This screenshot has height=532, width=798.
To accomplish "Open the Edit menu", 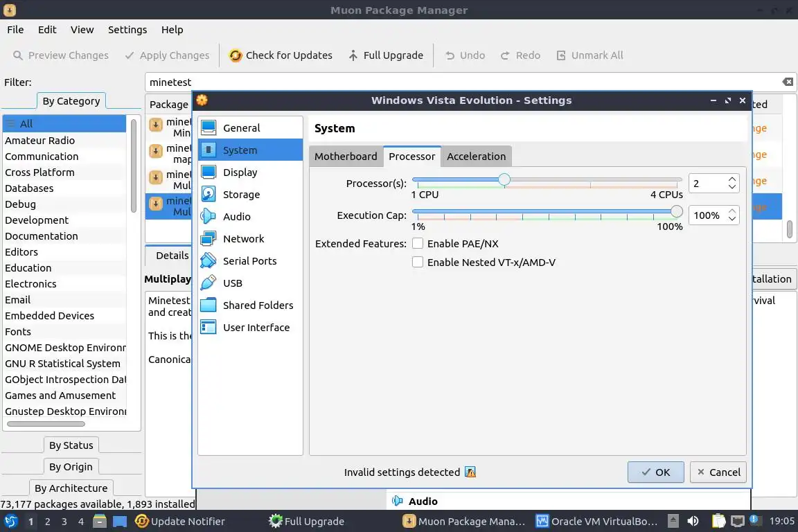I will 47,30.
